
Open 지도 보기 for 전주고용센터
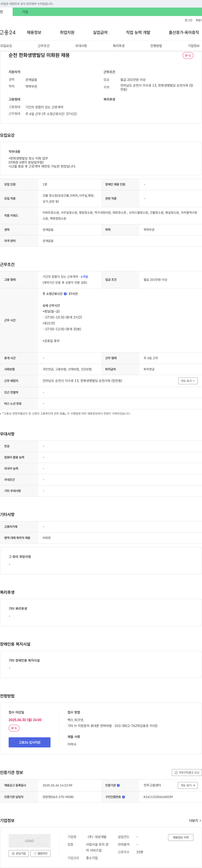point(187,785)
